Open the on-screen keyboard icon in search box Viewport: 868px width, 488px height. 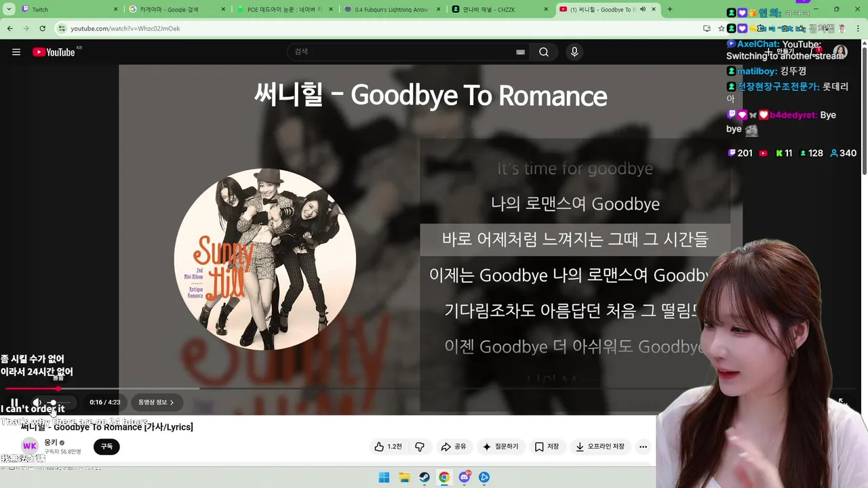coord(520,52)
